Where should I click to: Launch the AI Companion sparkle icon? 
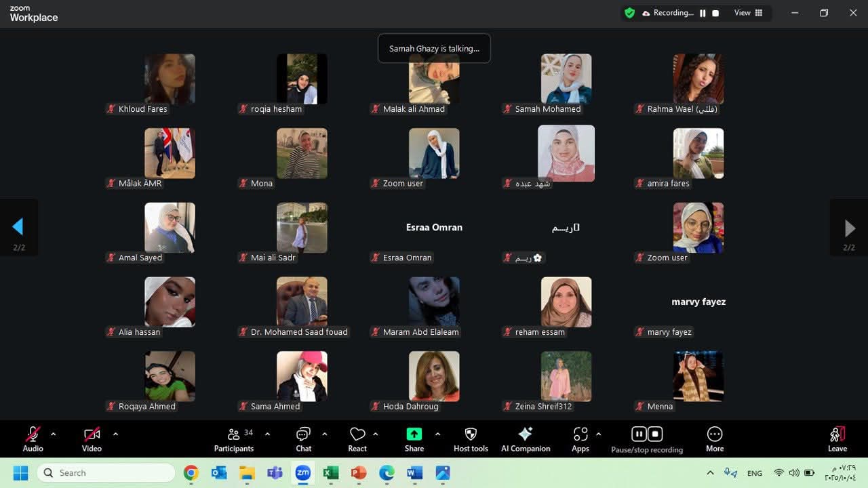(525, 434)
